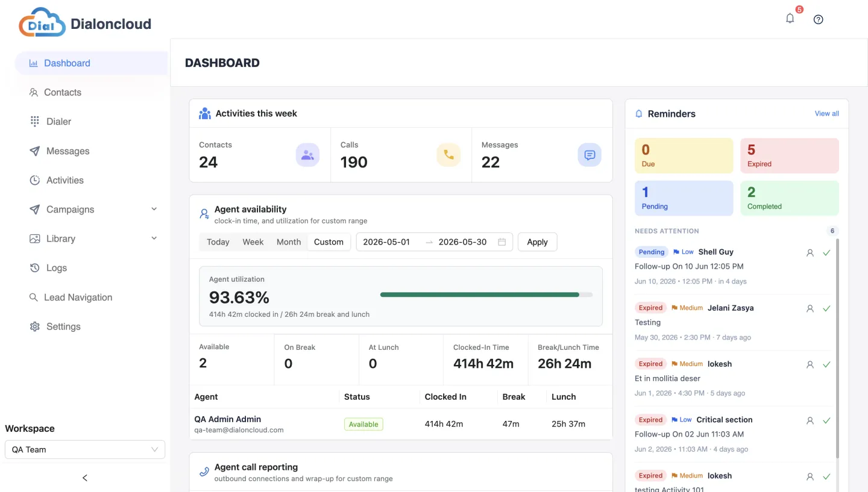Mark Et in mollitia deser reminder complete

point(826,364)
